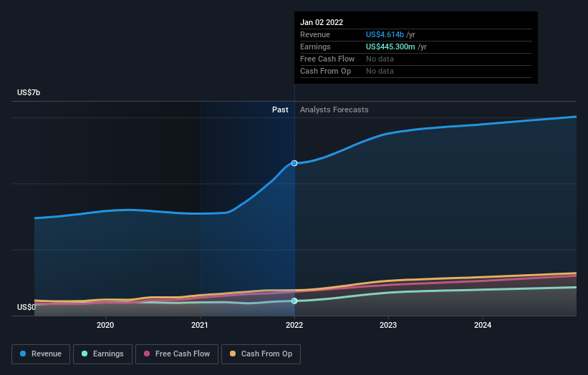Click the blue Revenue legend dot
Viewport: 588px width, 375px height.
(23, 354)
